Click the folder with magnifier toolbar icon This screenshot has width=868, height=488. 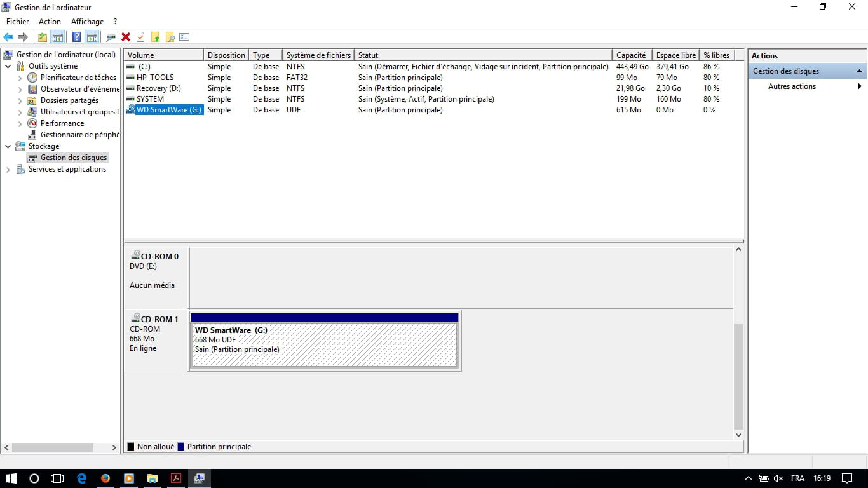[170, 37]
